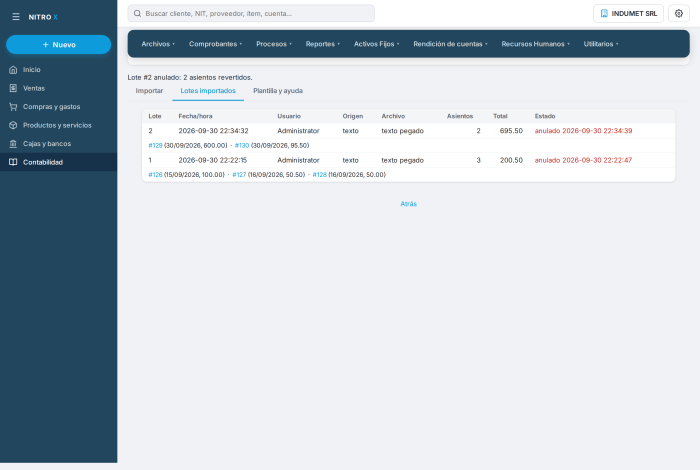This screenshot has height=470, width=700.
Task: Open entry link #130
Action: [x=242, y=146]
